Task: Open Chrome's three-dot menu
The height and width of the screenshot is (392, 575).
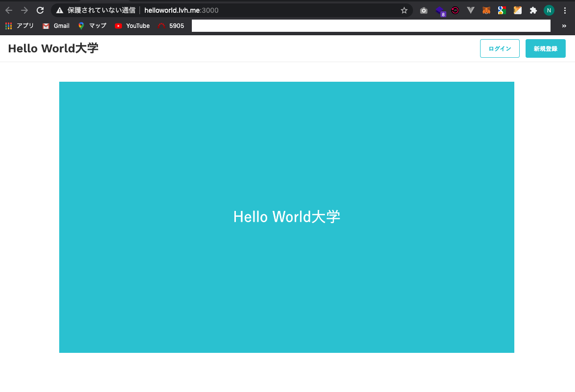Action: pyautogui.click(x=565, y=10)
